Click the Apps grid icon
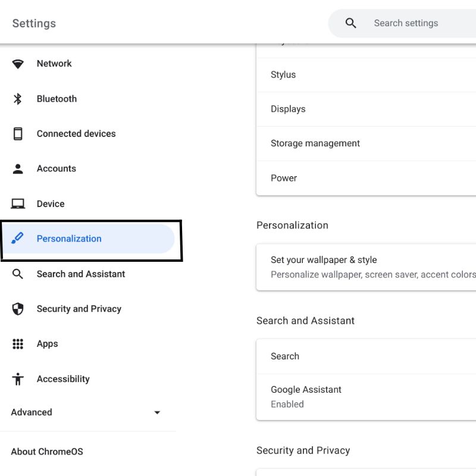The height and width of the screenshot is (476, 476). point(18,344)
